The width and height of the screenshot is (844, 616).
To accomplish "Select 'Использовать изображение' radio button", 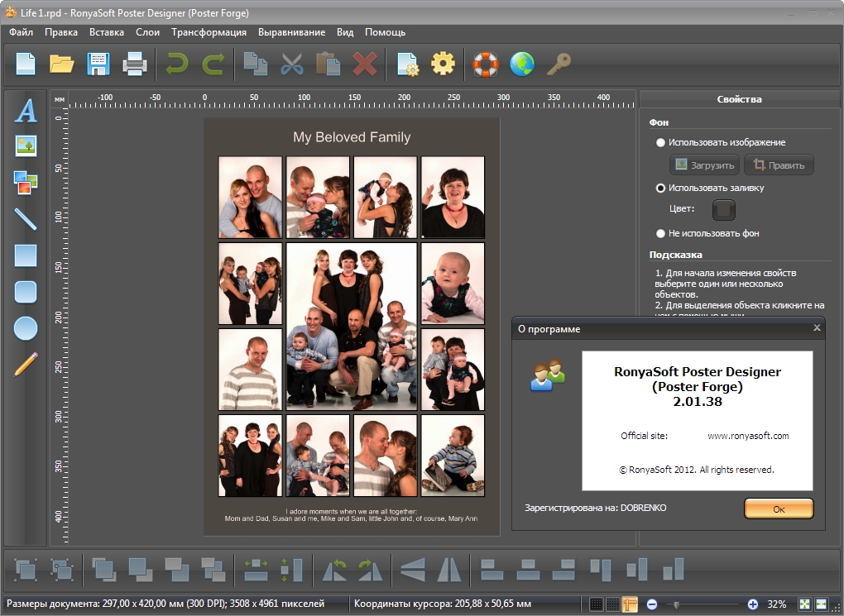I will click(660, 142).
